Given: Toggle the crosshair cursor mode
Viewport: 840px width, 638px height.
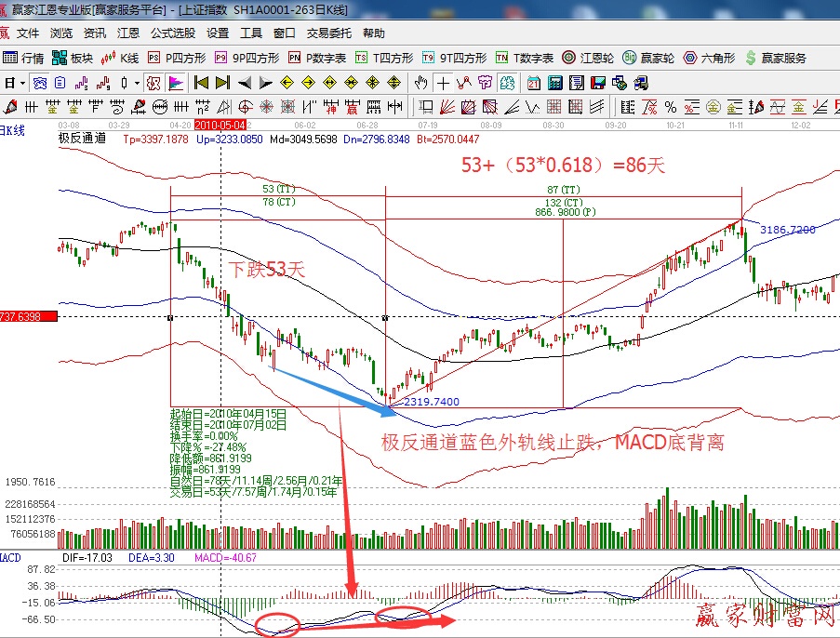Looking at the screenshot, I should click(443, 83).
